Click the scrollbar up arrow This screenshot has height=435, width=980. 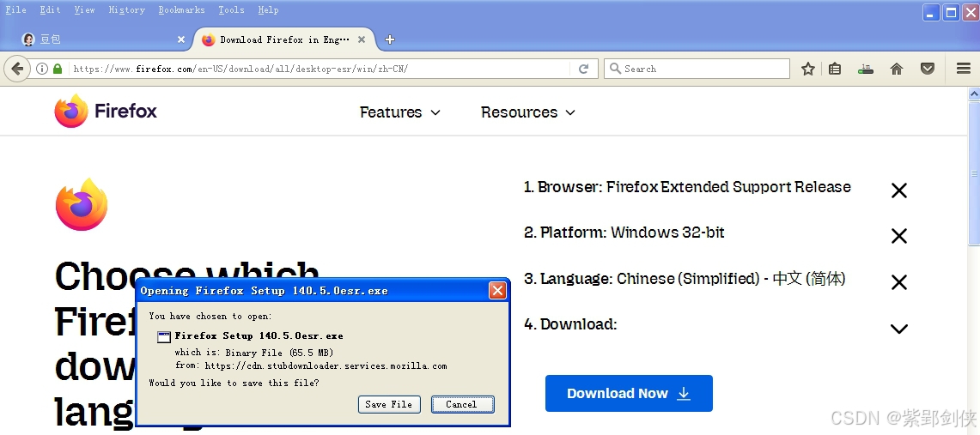974,94
